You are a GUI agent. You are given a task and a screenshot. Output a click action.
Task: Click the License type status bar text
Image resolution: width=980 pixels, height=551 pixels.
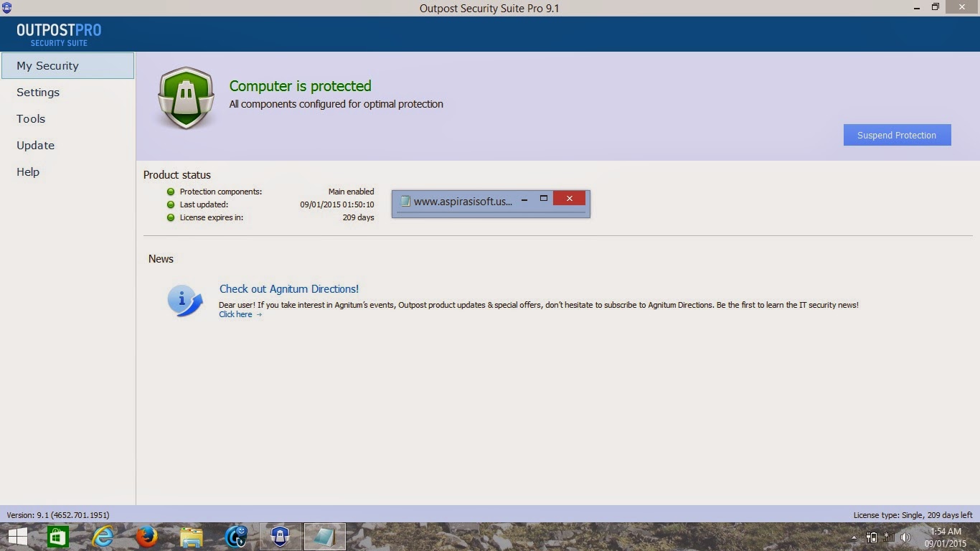coord(913,514)
